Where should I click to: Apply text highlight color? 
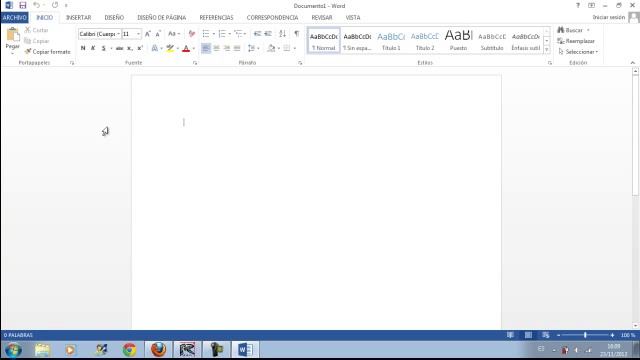(x=170, y=48)
